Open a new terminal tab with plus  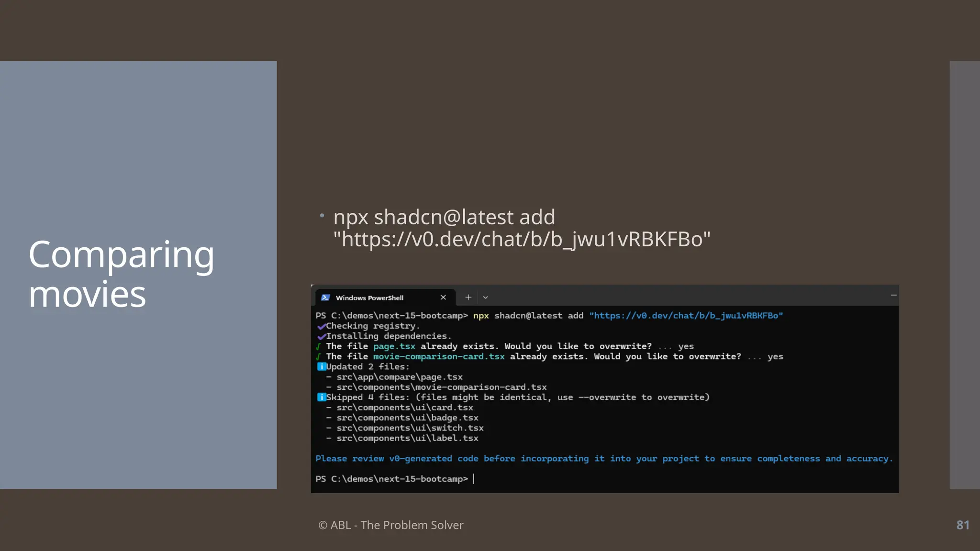pyautogui.click(x=468, y=298)
